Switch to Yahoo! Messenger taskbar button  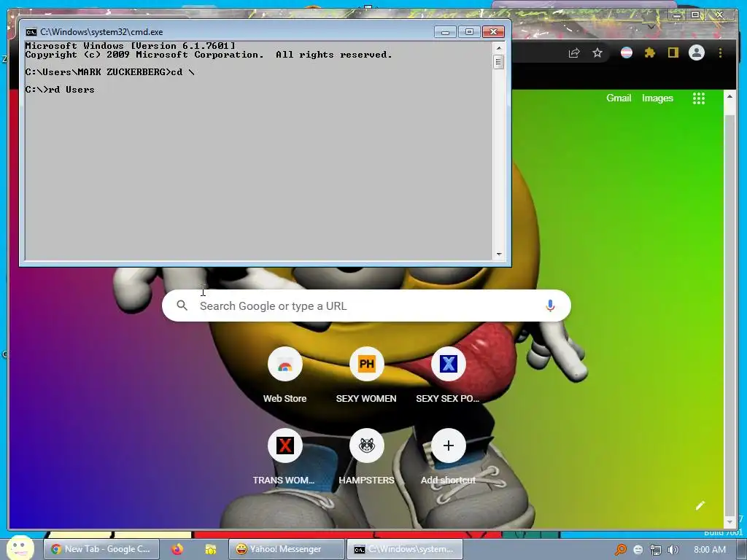click(286, 549)
